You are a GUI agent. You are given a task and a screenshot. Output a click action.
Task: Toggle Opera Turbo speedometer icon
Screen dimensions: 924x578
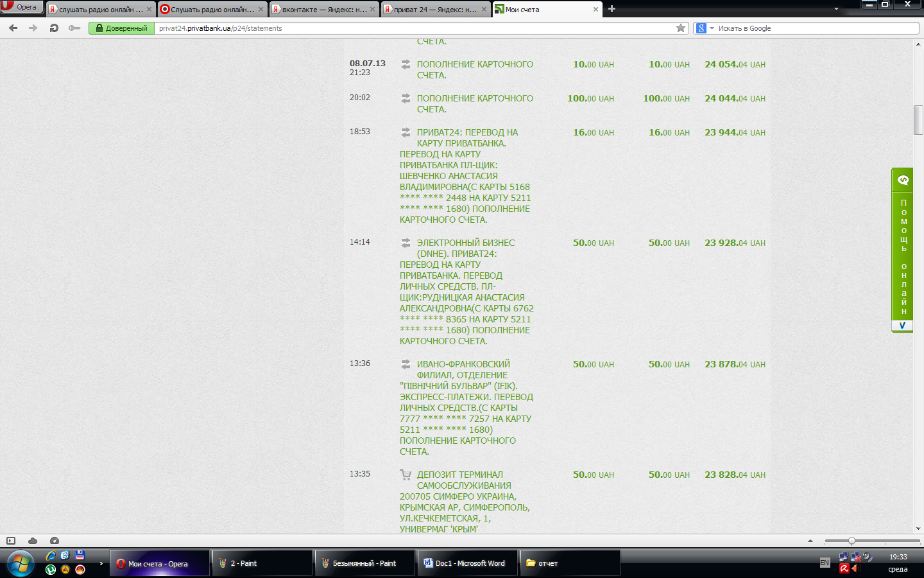point(55,541)
